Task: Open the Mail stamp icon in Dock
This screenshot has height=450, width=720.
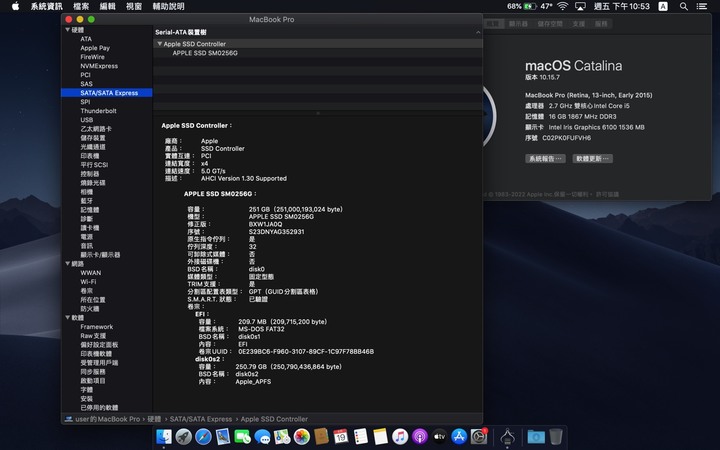Action: coord(223,436)
